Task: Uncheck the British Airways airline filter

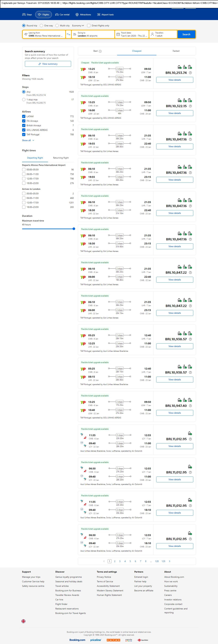Action: pos(24,125)
